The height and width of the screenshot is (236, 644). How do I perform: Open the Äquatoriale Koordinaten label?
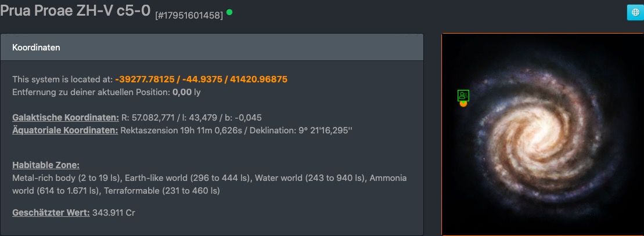(x=65, y=130)
